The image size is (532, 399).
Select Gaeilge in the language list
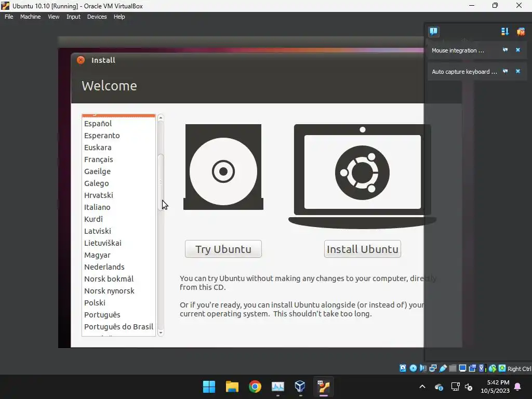[x=118, y=171]
